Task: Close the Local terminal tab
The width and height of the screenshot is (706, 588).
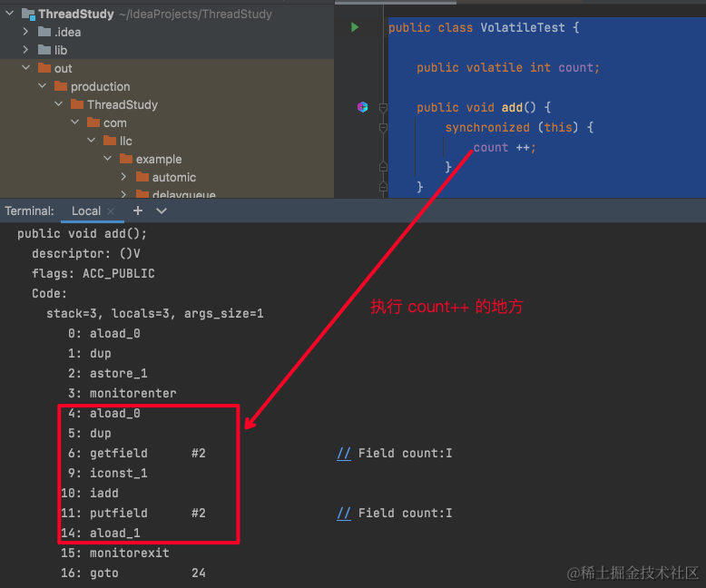Action: 111,211
